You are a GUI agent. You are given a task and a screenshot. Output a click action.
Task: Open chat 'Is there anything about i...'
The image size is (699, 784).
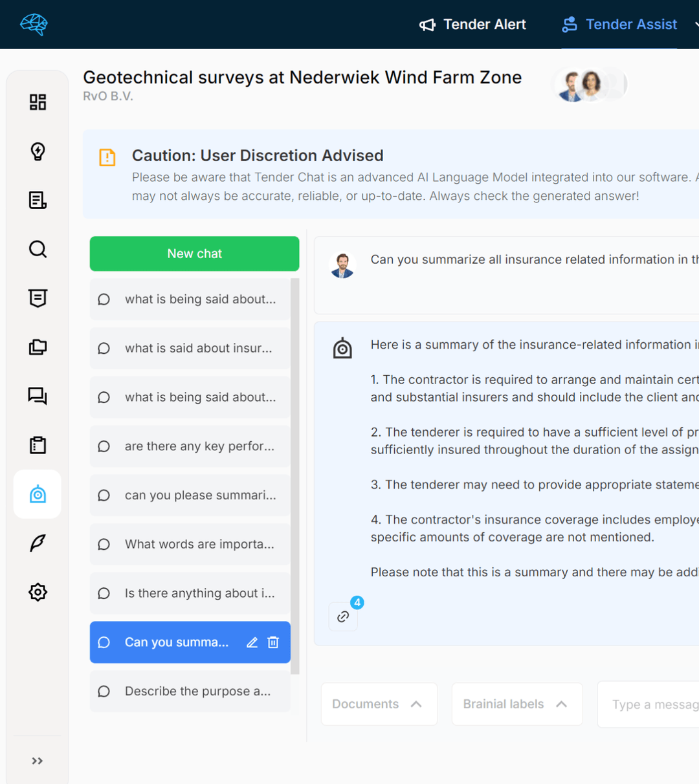[190, 593]
